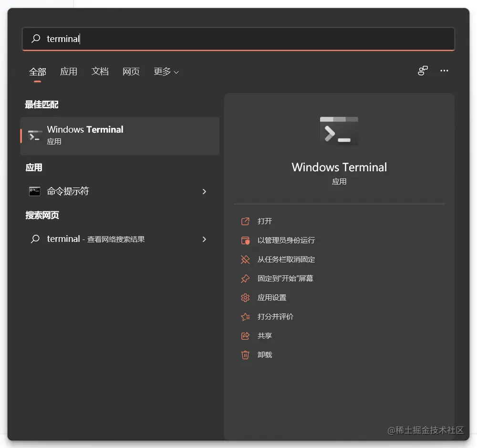Switch to the 网页 tab
477x448 pixels.
(131, 72)
